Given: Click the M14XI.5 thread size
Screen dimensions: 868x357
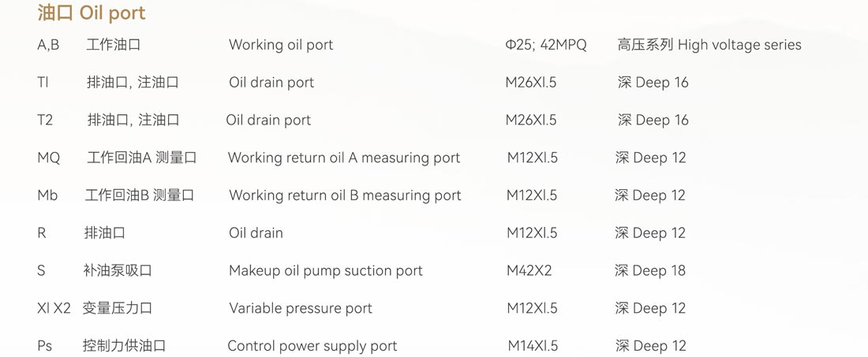Looking at the screenshot, I should 533,346.
